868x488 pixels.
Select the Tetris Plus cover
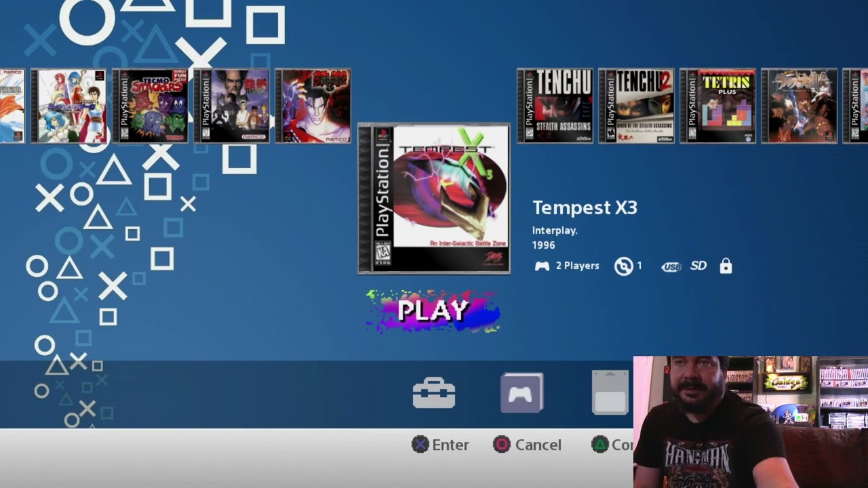point(717,106)
